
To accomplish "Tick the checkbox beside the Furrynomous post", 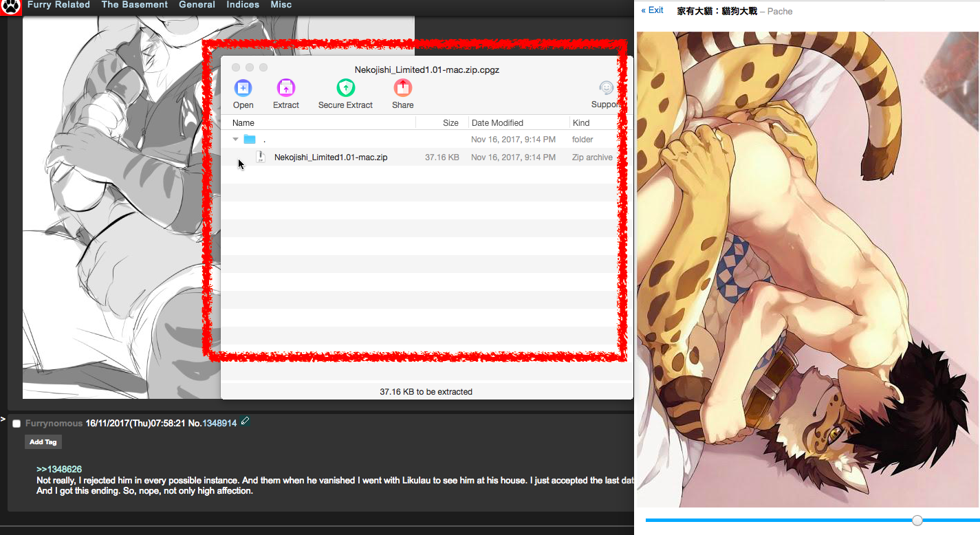I will coord(17,424).
